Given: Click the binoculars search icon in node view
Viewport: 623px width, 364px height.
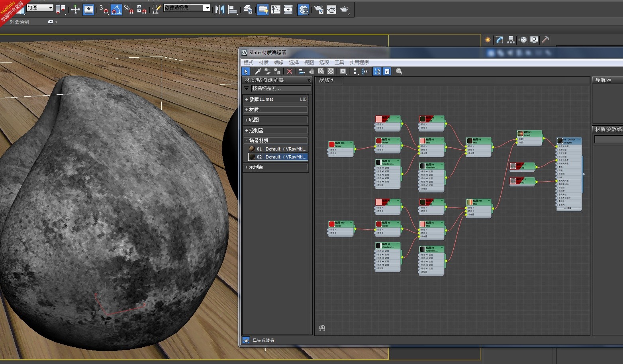Looking at the screenshot, I should pos(322,328).
